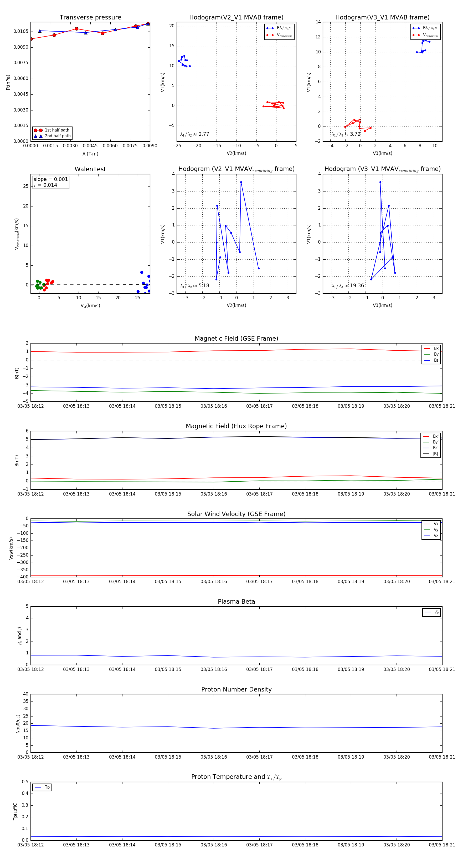Click the λ1/λ3 ≈ 3.72 annotation
473x868 pixels.
346,134
